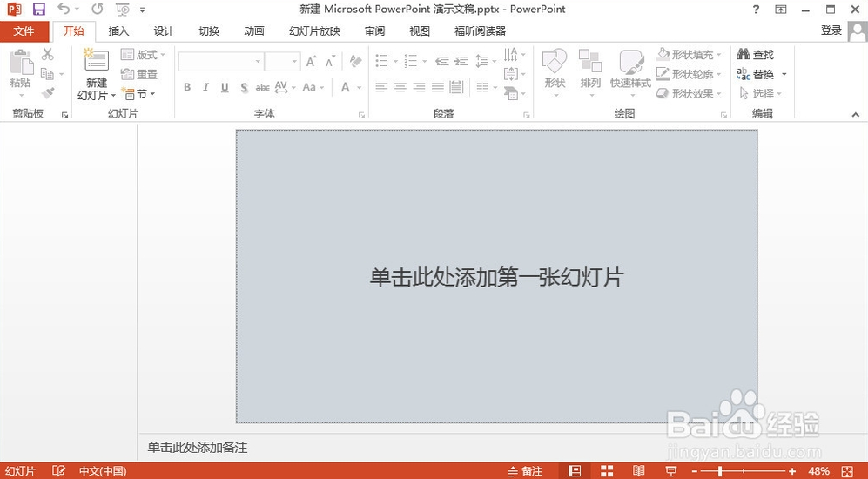Viewport: 868px width, 479px height.
Task: Click the Cut scissors icon
Action: (x=48, y=54)
